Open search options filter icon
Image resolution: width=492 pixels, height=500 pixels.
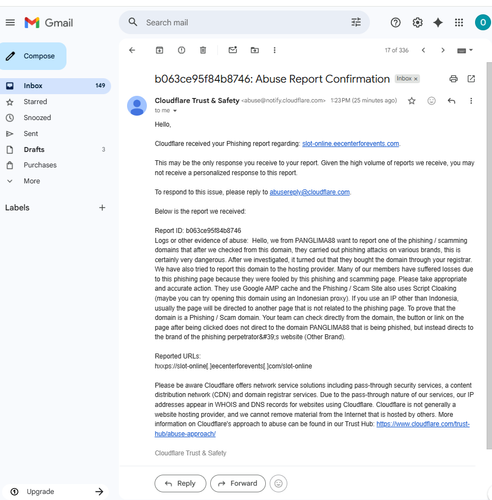tap(356, 22)
